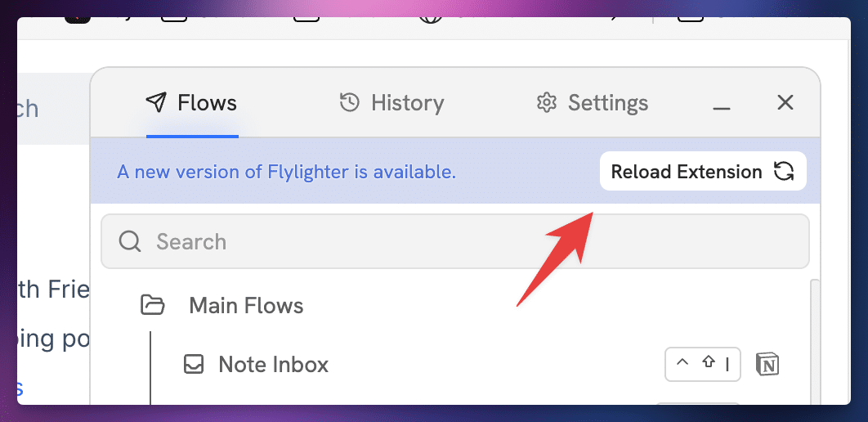Select the Main Flows folder label
868x422 pixels.
click(x=246, y=306)
